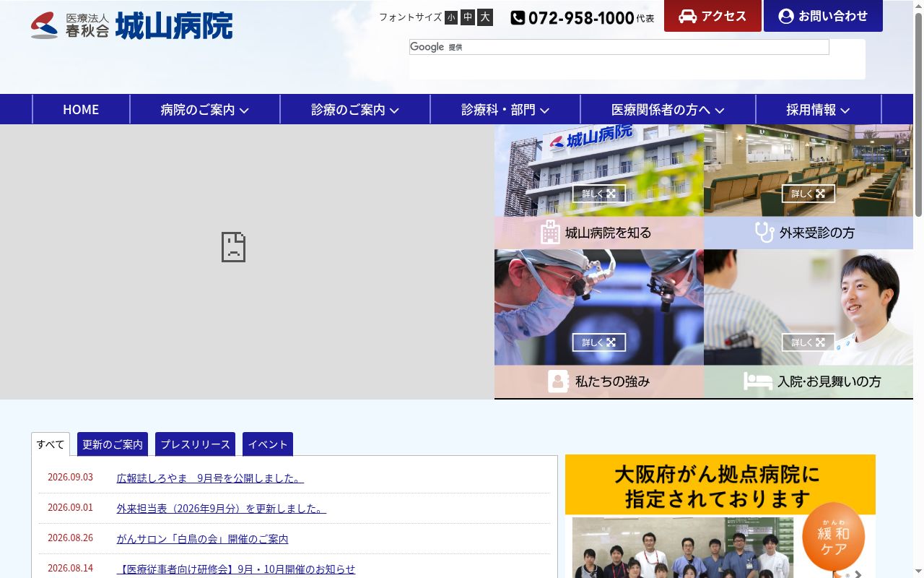Click the person icon on the お問い合わせ button
Image resolution: width=924 pixels, height=578 pixels.
(x=786, y=16)
